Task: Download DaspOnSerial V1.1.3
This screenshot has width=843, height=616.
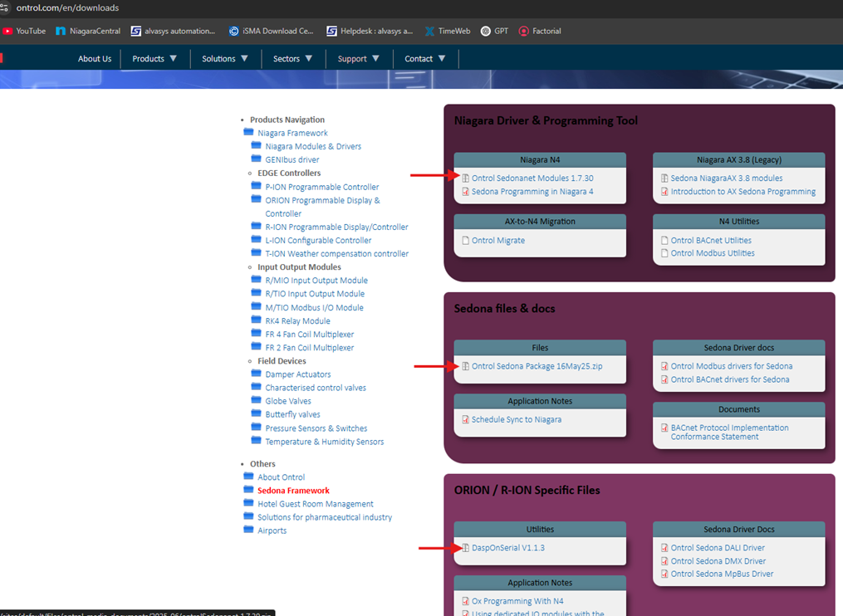Action: pyautogui.click(x=508, y=548)
